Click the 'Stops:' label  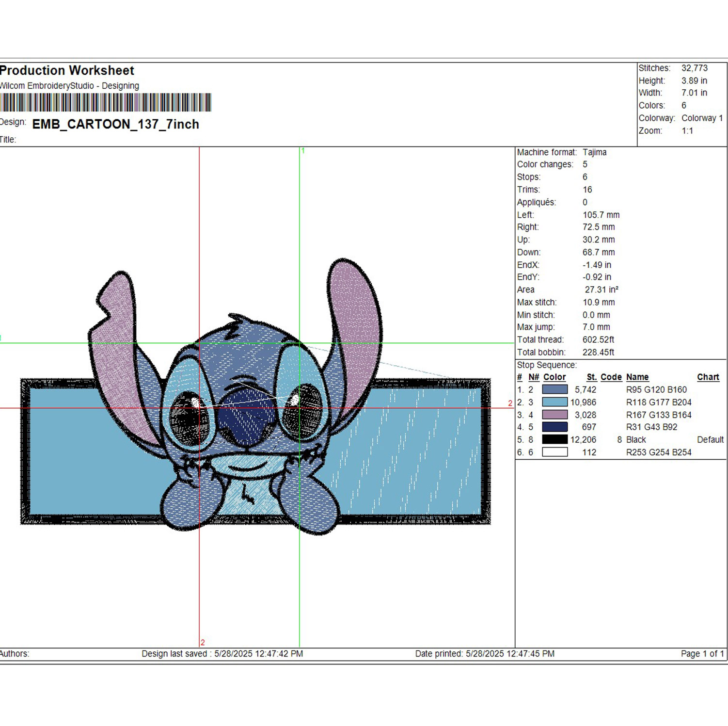pos(528,177)
